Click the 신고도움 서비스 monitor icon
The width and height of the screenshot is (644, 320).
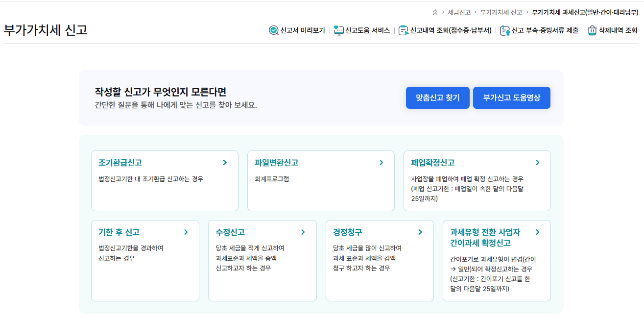[339, 30]
